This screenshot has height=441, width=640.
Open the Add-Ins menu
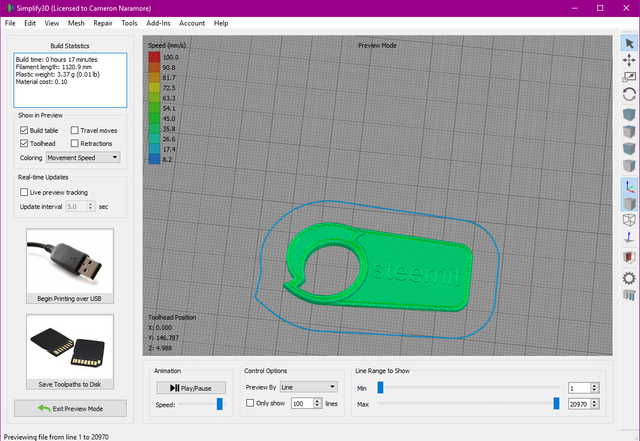pyautogui.click(x=158, y=23)
